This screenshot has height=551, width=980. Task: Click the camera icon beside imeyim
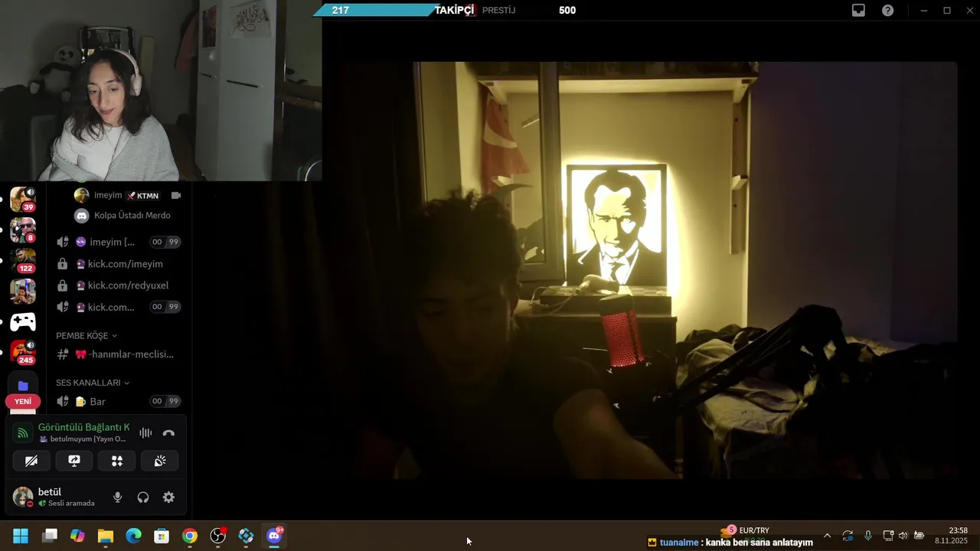[175, 195]
